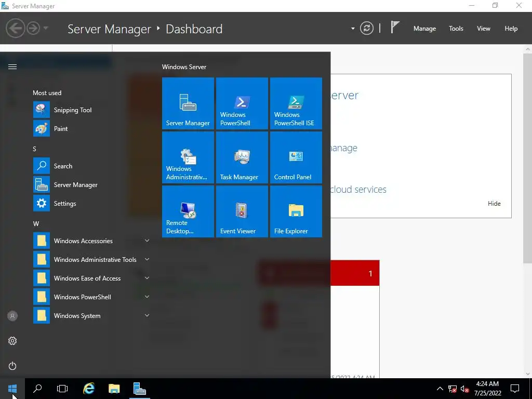Image resolution: width=532 pixels, height=399 pixels.
Task: Open the dropdown arrow beside the refresh icon
Action: click(353, 29)
